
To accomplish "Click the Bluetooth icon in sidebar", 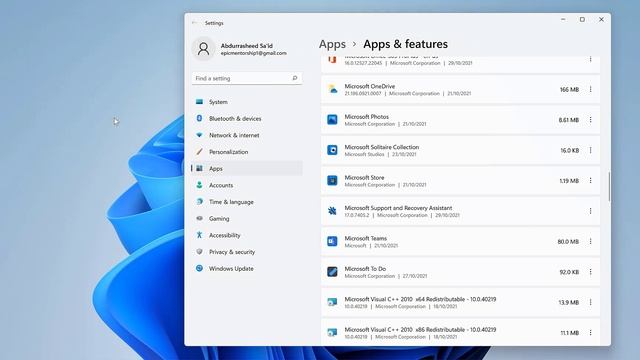I will (199, 118).
